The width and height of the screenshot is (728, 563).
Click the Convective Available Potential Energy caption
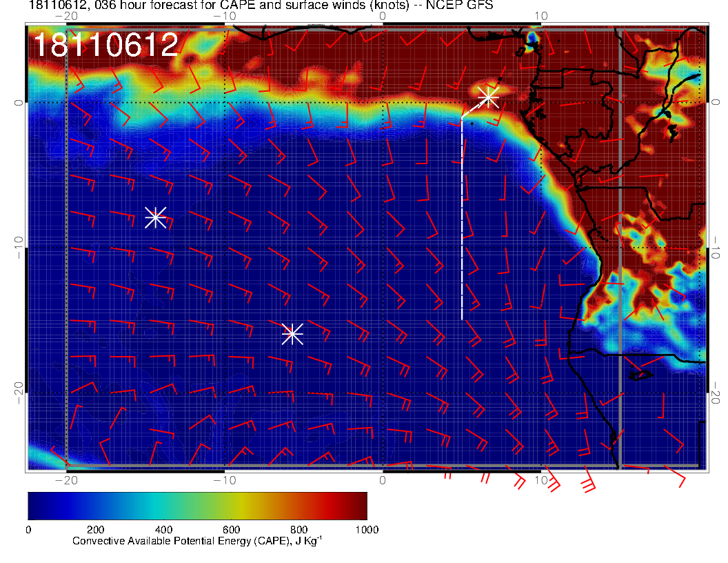click(x=196, y=542)
